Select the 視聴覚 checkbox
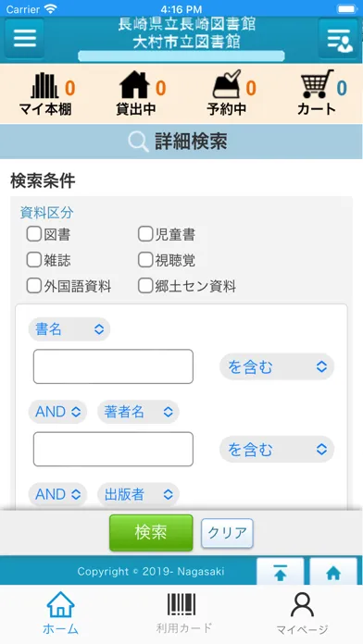The height and width of the screenshot is (644, 363). 145,260
